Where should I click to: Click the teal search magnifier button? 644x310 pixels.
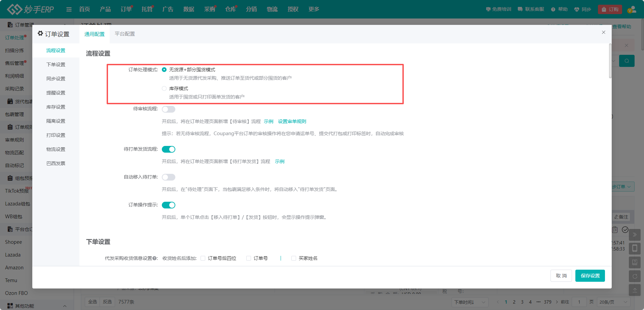pyautogui.click(x=627, y=61)
